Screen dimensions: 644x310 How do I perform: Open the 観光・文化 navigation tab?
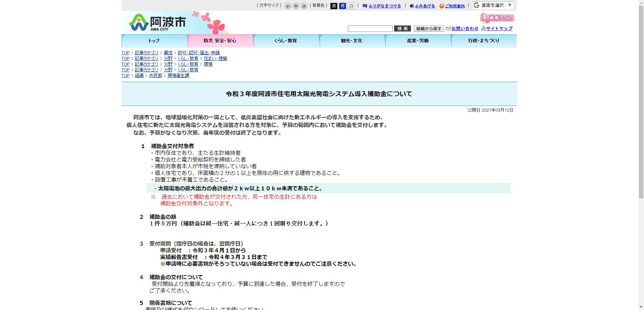point(352,41)
